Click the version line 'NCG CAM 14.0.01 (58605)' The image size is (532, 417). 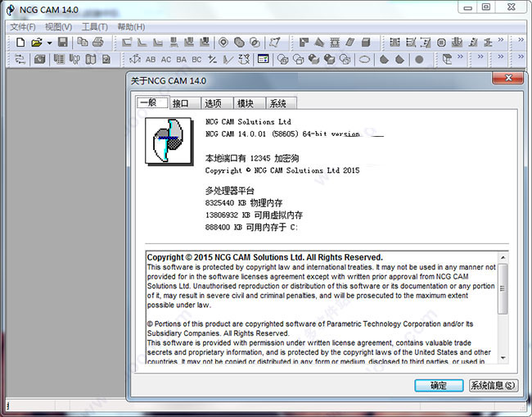(252, 134)
